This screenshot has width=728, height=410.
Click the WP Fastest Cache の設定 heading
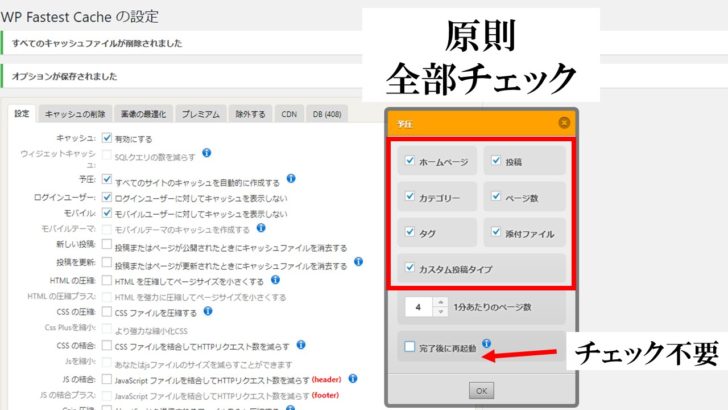coord(79,17)
